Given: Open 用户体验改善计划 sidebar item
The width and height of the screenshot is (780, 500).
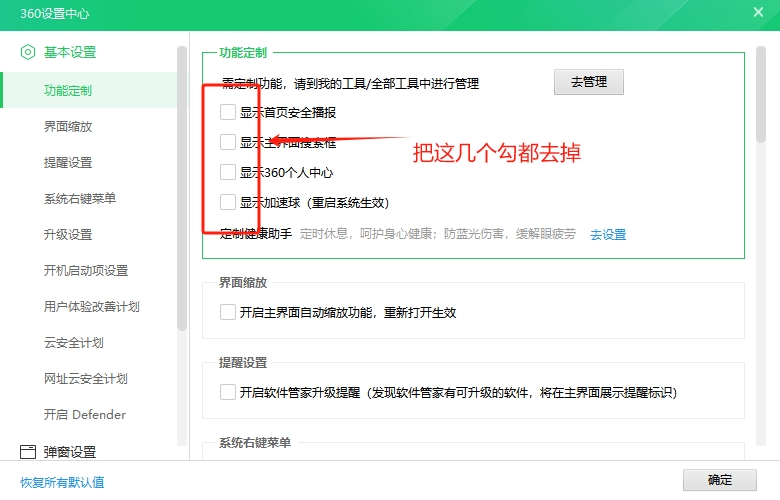Looking at the screenshot, I should click(x=92, y=306).
